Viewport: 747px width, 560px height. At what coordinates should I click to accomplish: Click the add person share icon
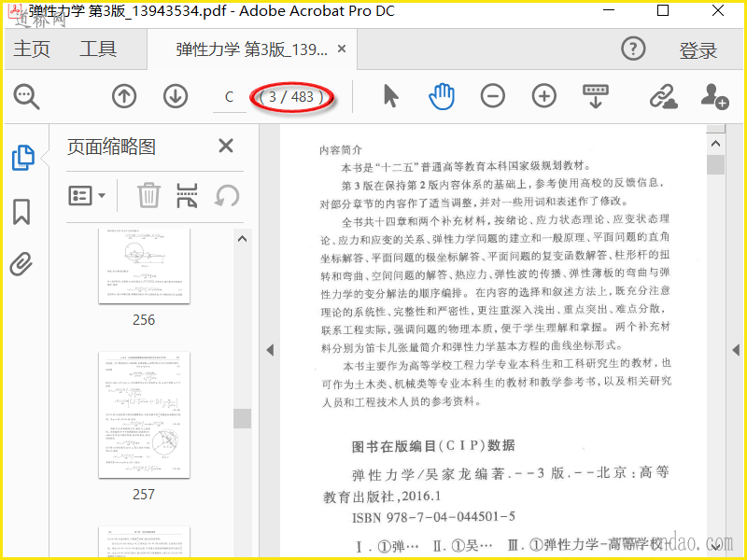714,97
